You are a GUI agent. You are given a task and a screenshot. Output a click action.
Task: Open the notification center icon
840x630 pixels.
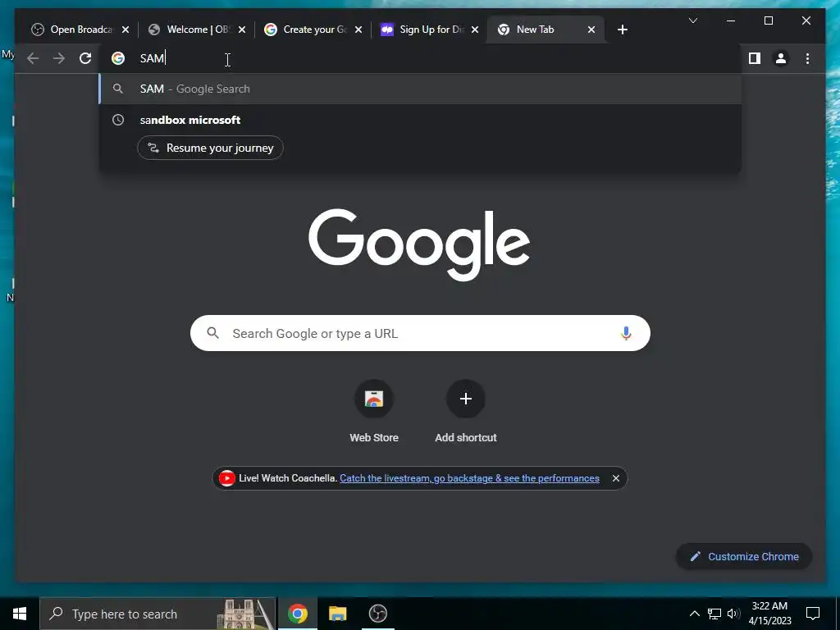813,614
